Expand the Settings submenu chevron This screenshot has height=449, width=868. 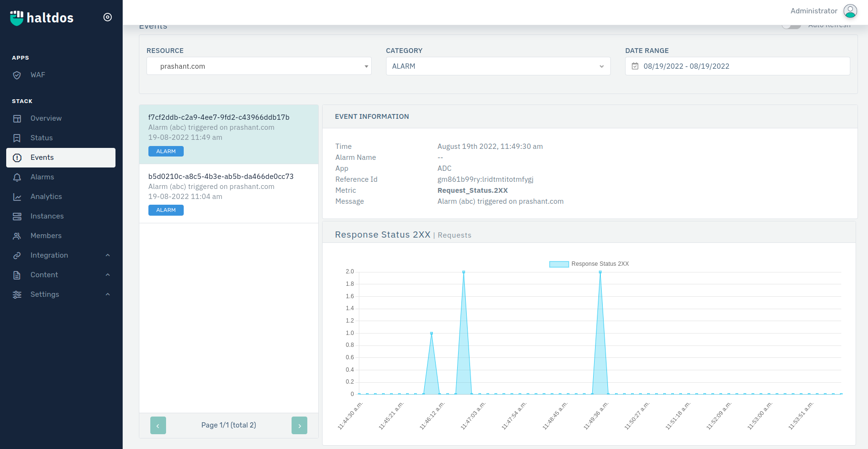click(x=108, y=294)
